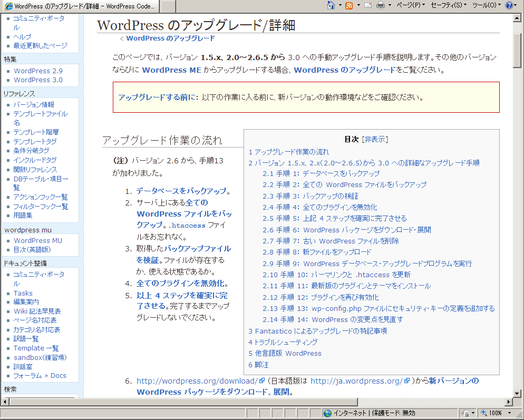Click the Print icon
524x420 pixels.
click(x=381, y=5)
